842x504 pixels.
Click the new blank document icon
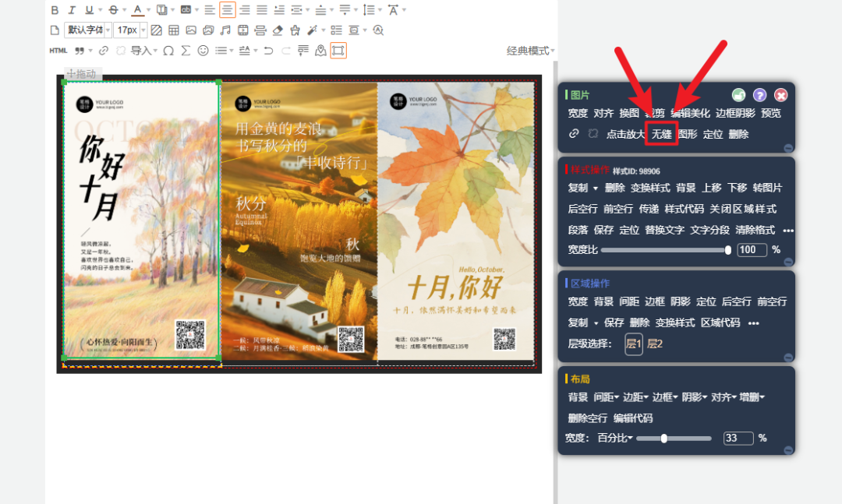[55, 30]
